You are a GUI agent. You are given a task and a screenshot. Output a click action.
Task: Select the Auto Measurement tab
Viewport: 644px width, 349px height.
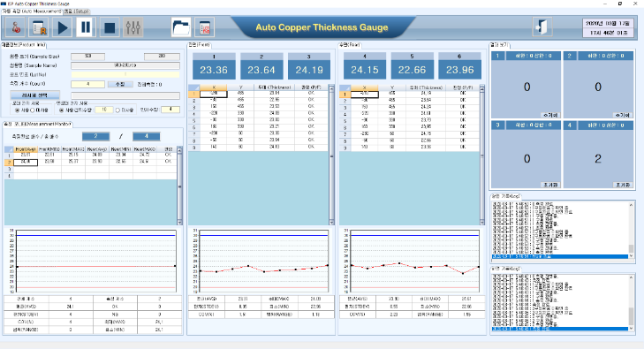[32, 11]
